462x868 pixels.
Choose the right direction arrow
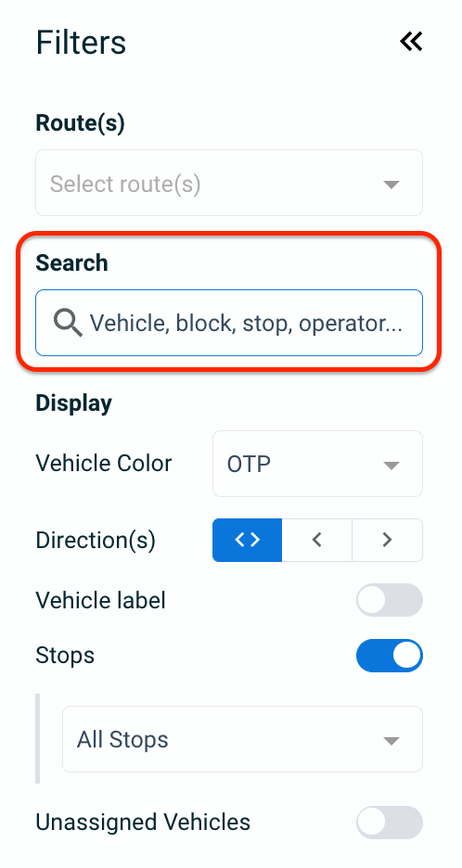tap(387, 540)
